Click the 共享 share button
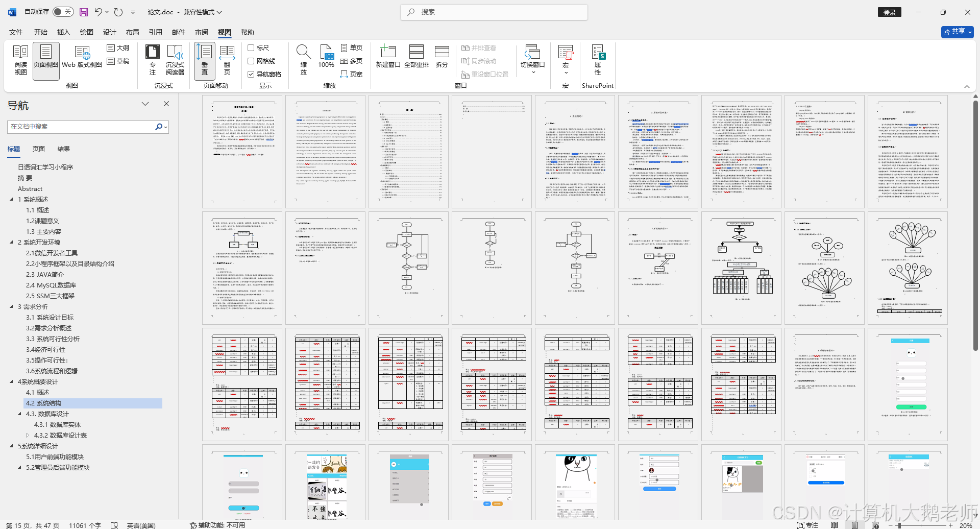The width and height of the screenshot is (980, 529). pos(958,32)
